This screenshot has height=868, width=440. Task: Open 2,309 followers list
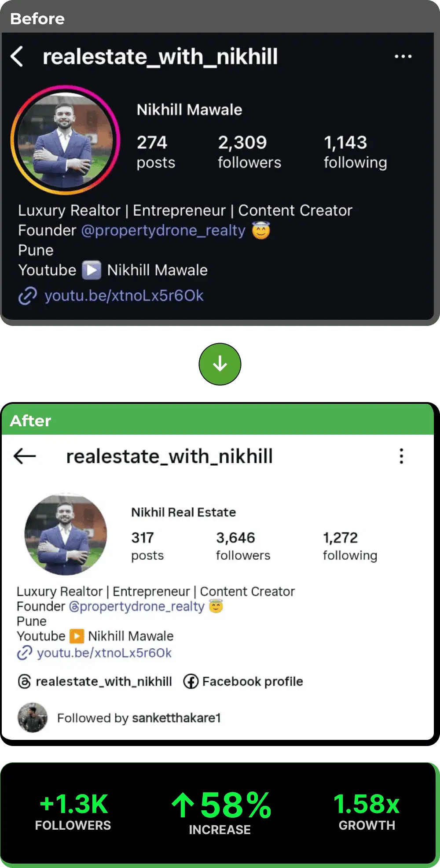249,152
